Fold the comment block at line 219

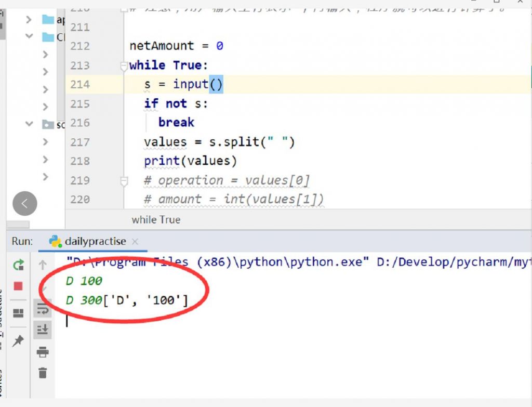[124, 181]
